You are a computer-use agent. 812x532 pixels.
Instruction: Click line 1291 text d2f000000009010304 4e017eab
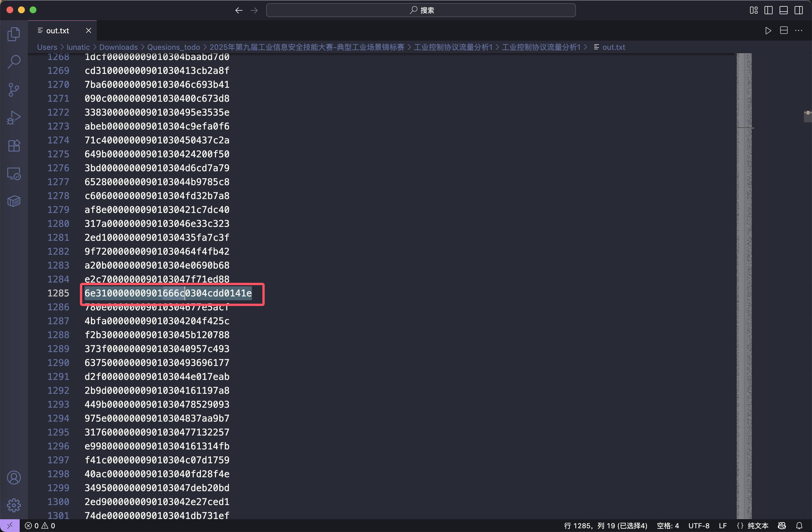pyautogui.click(x=157, y=376)
